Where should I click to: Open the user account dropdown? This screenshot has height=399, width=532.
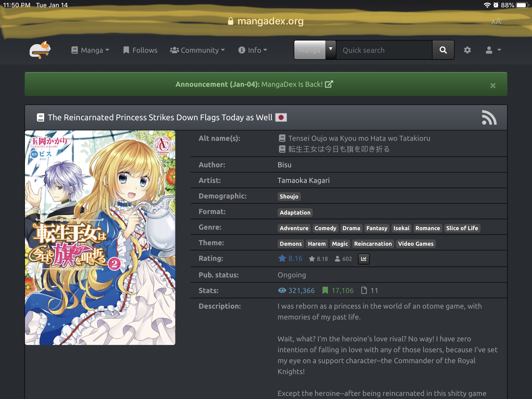pos(493,50)
